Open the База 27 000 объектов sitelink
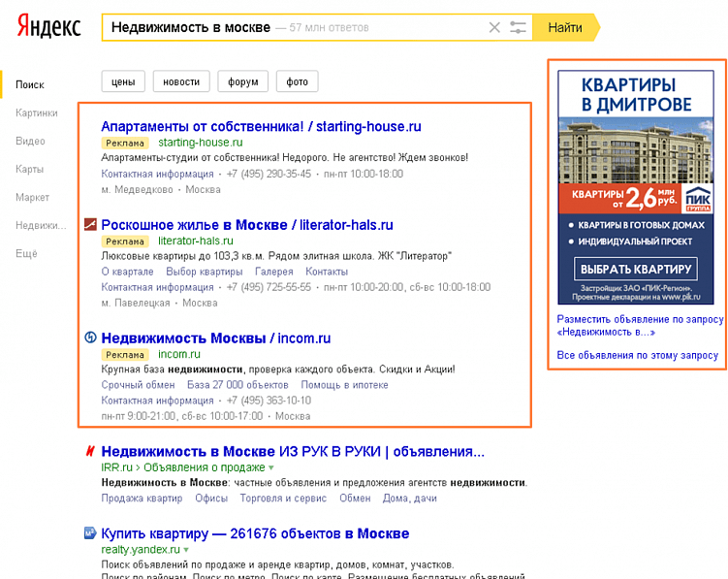The width and height of the screenshot is (728, 579). pos(237,385)
